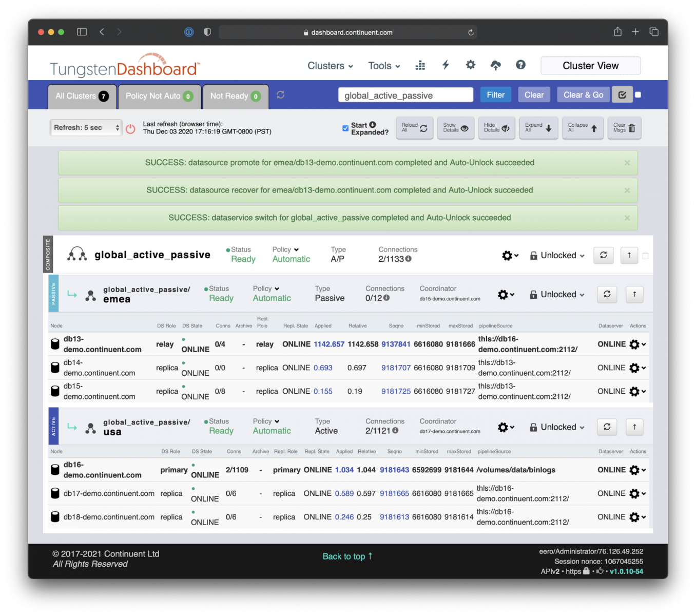Click the Reload All button

(x=415, y=128)
